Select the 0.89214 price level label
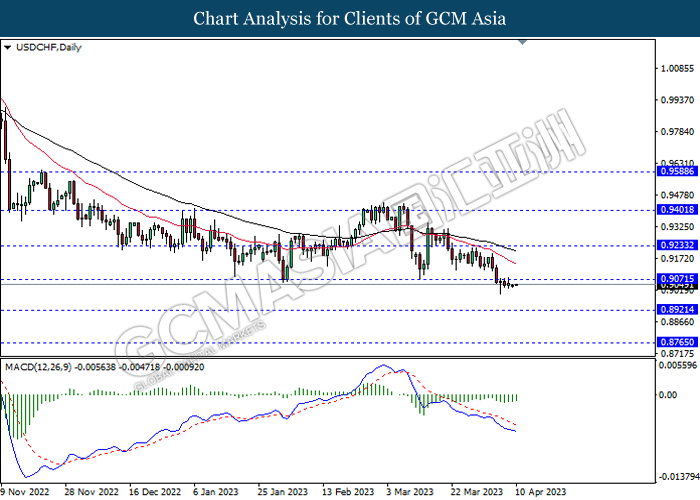Image resolution: width=700 pixels, height=500 pixels. coord(678,309)
